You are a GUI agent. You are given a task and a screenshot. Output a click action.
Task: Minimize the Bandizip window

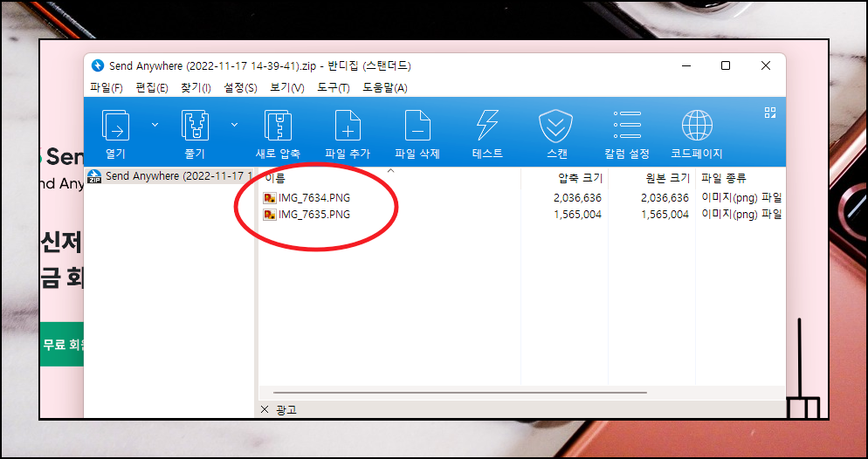click(686, 65)
